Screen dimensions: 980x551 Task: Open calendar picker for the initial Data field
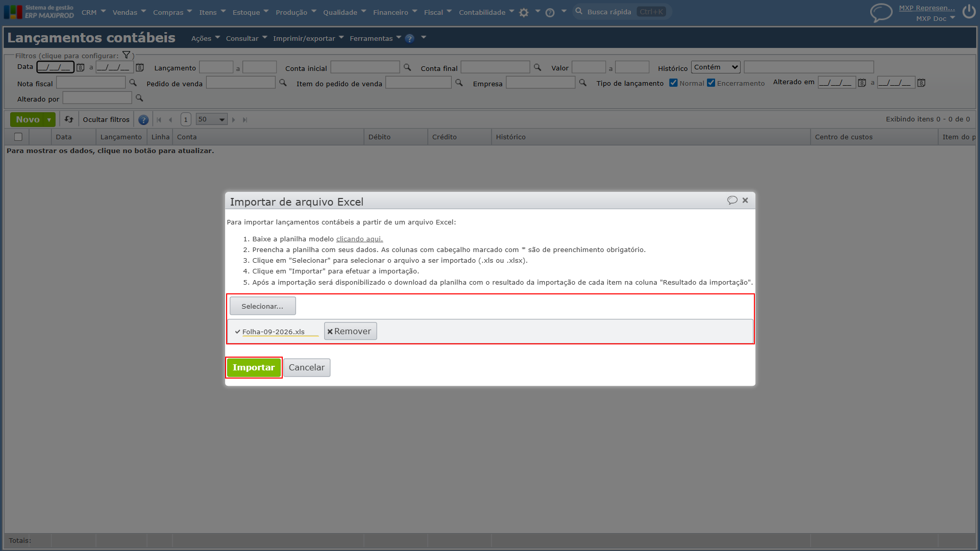click(81, 67)
